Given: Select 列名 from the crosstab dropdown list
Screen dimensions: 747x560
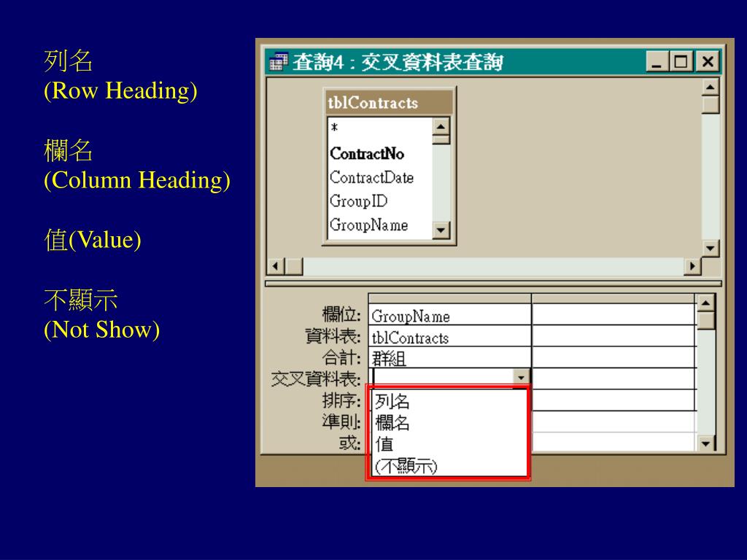Looking at the screenshot, I should pyautogui.click(x=449, y=402).
